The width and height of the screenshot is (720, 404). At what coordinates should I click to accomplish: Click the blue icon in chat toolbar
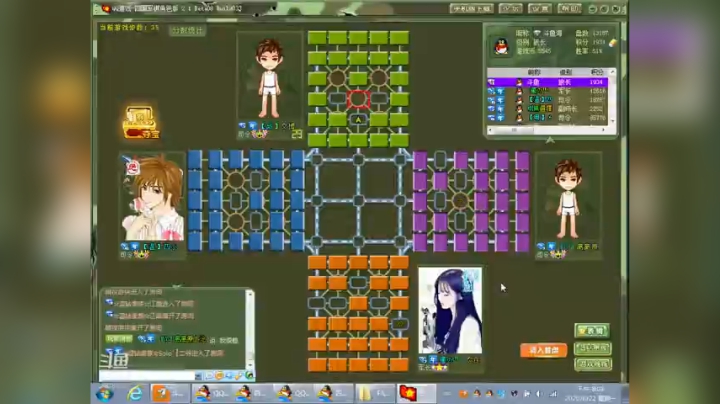pyautogui.click(x=229, y=376)
